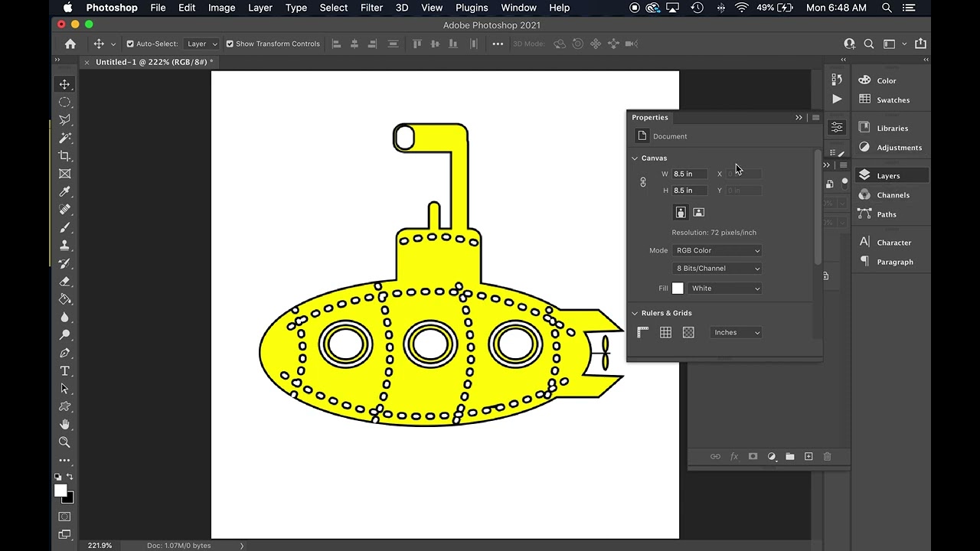Select the Zoom tool

(65, 442)
